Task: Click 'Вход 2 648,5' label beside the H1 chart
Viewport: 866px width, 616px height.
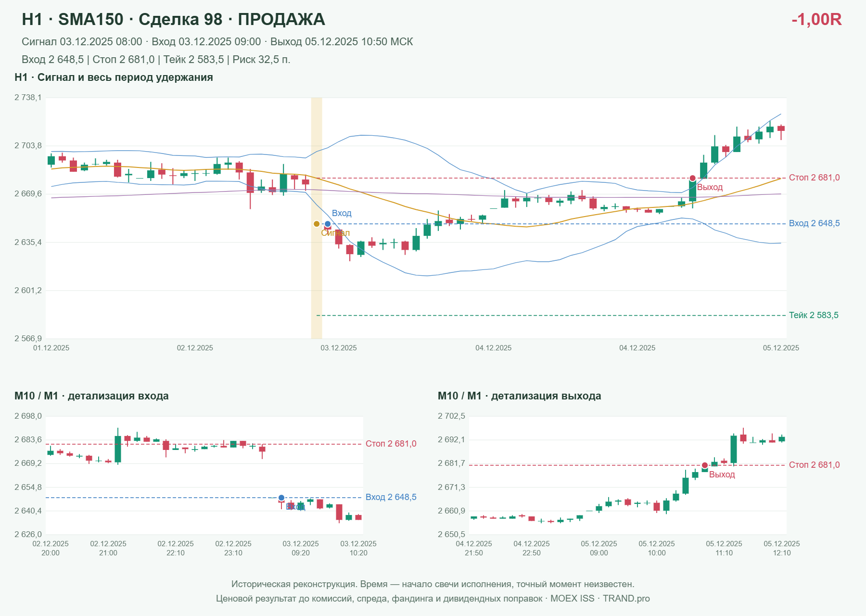Action: tap(815, 223)
